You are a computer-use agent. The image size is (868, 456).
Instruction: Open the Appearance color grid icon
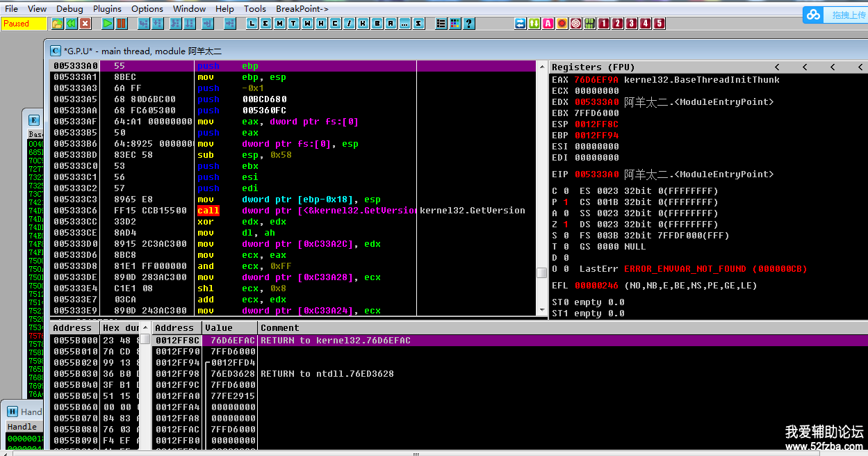(x=455, y=24)
